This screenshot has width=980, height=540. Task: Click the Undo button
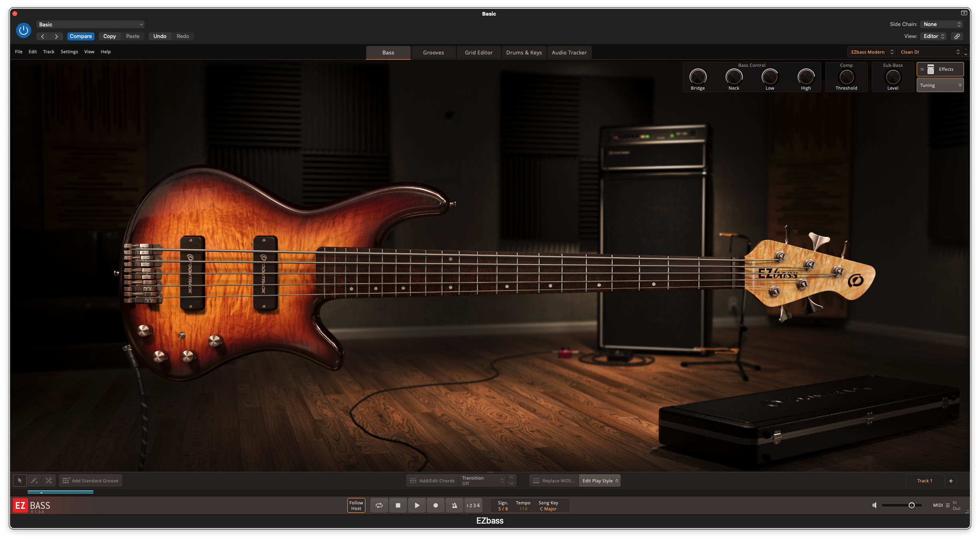tap(160, 36)
